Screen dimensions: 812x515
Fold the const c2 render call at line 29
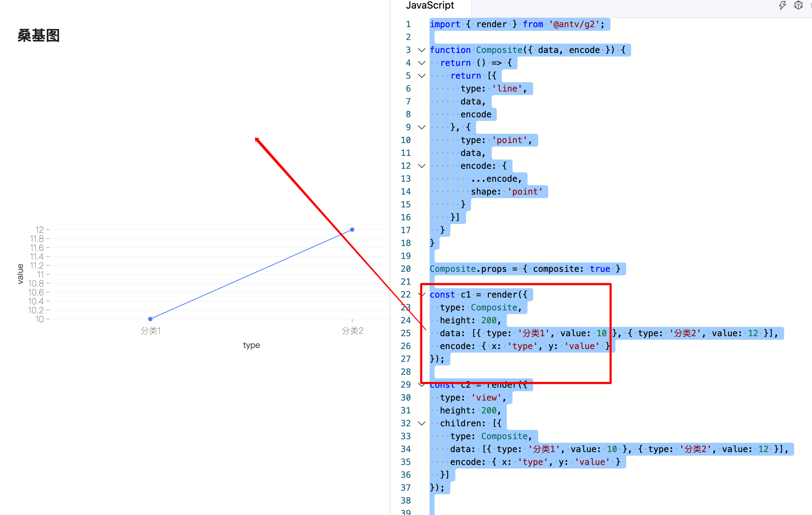coord(422,385)
